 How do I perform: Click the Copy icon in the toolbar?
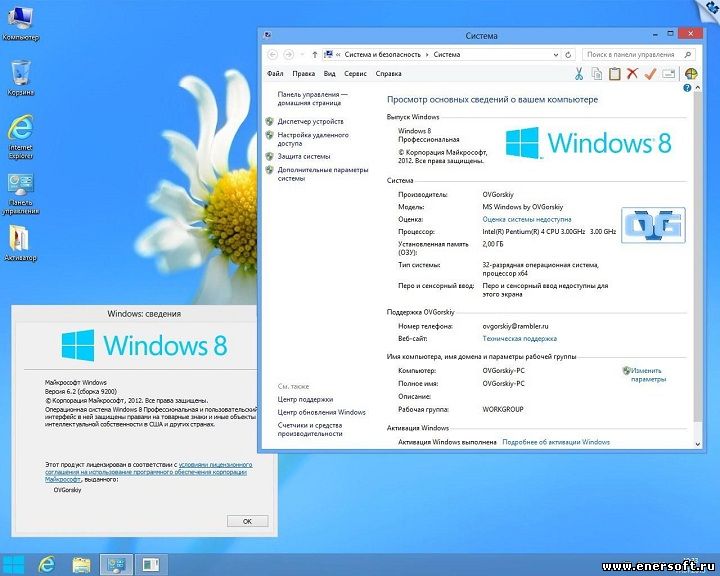click(x=596, y=73)
